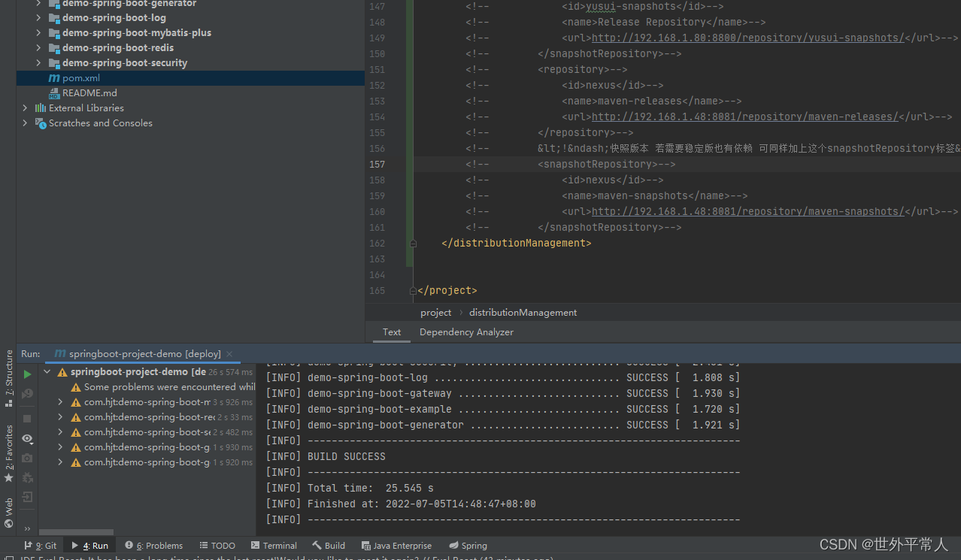The image size is (961, 560).
Task: Open the 9: Git tool window
Action: [x=40, y=546]
